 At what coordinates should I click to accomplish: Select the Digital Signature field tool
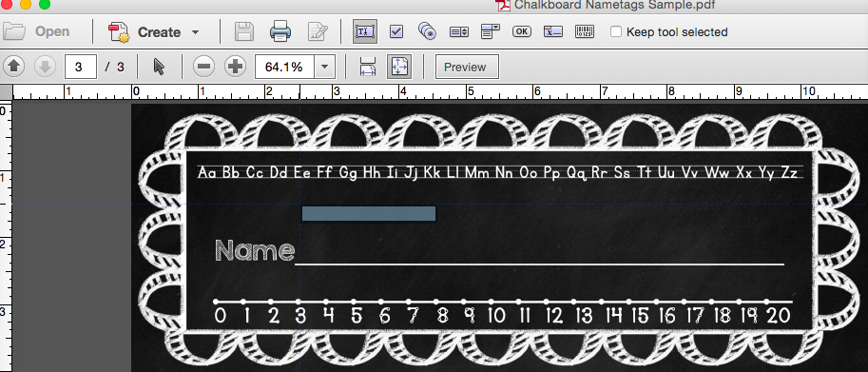click(553, 31)
